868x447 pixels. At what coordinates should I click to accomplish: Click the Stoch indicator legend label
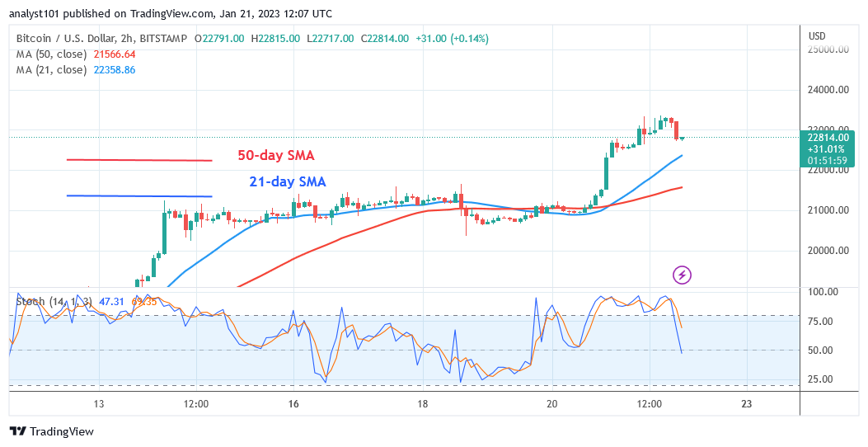(x=54, y=302)
